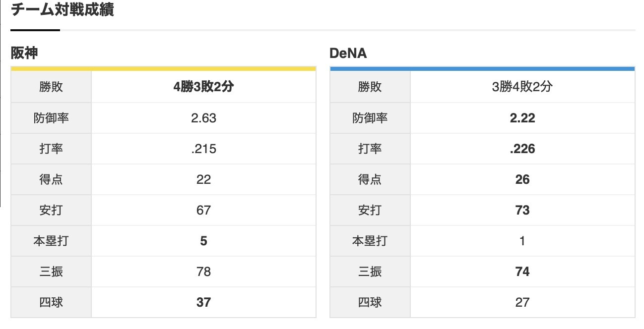Click DeNA 得点 value 26
644x329 pixels.
[522, 180]
